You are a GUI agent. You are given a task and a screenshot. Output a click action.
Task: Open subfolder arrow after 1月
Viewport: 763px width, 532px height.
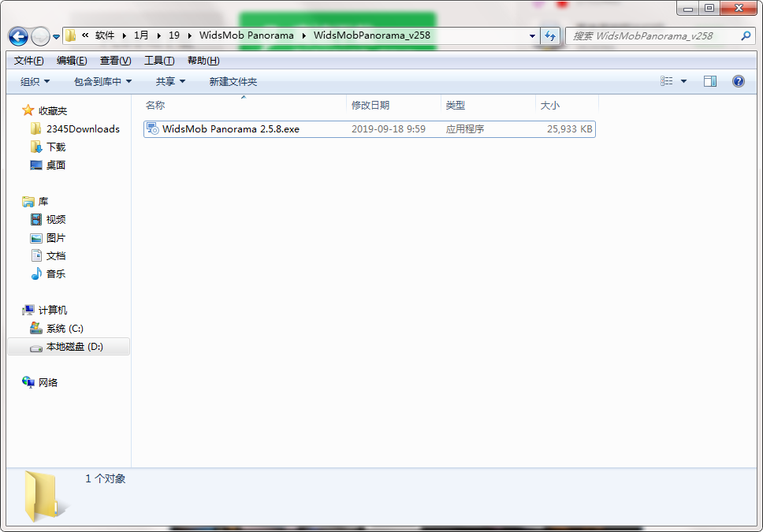coord(158,35)
